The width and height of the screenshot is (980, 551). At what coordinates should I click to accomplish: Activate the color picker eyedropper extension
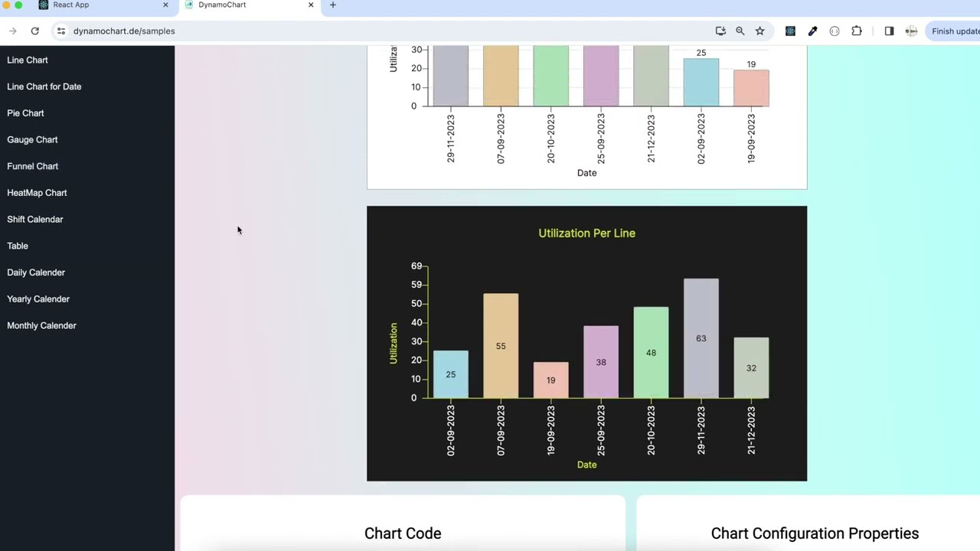coord(812,31)
